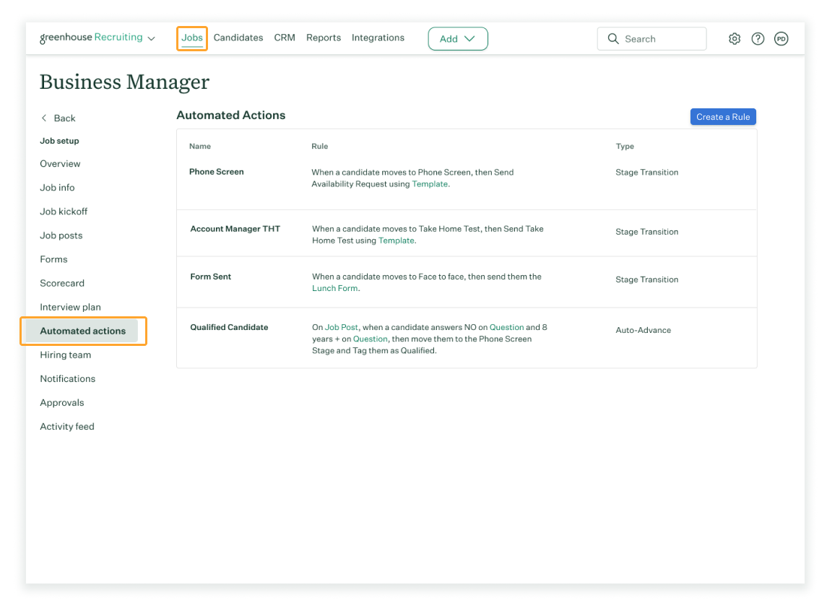Select Hiring team in the sidebar
This screenshot has width=840, height=616.
(x=65, y=355)
